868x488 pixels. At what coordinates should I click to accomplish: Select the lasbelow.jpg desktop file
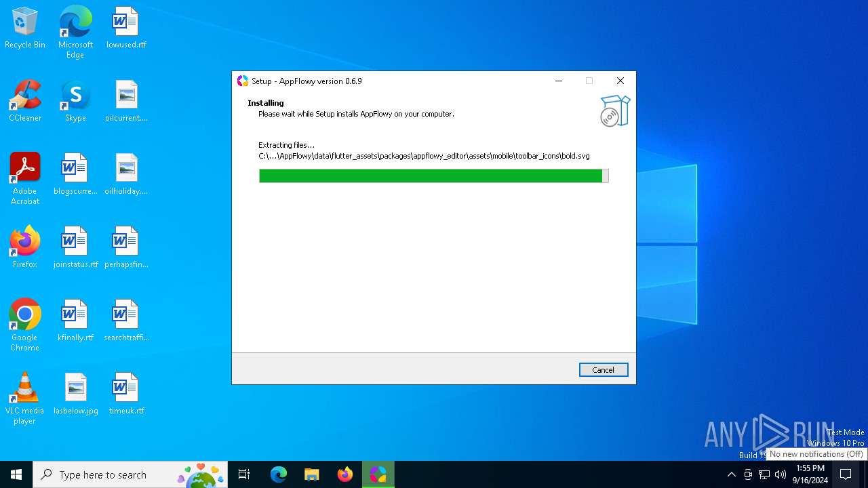(x=75, y=394)
